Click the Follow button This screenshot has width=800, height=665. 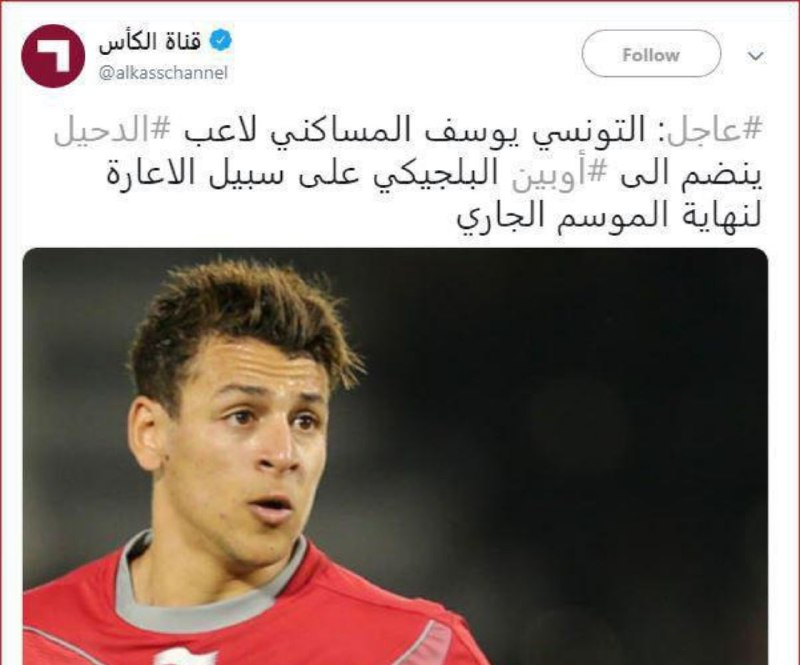[651, 54]
